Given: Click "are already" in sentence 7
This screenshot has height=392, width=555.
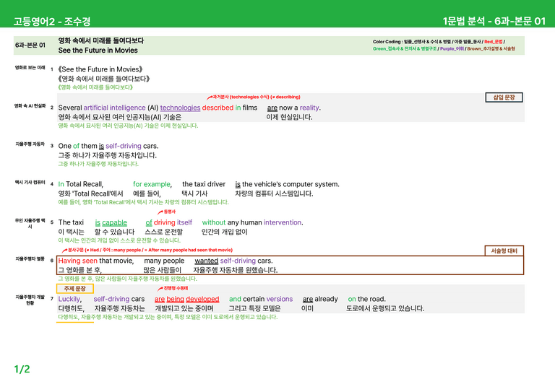Looking at the screenshot, I should [x=320, y=299].
